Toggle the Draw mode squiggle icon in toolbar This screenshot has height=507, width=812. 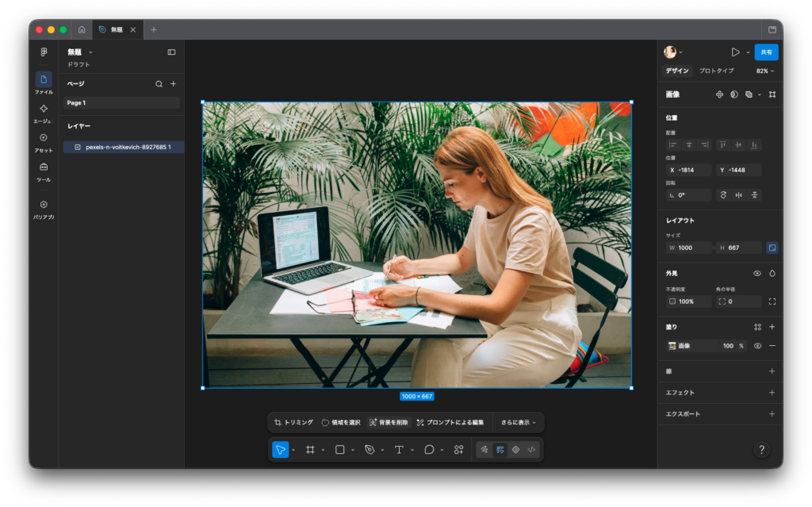(485, 449)
